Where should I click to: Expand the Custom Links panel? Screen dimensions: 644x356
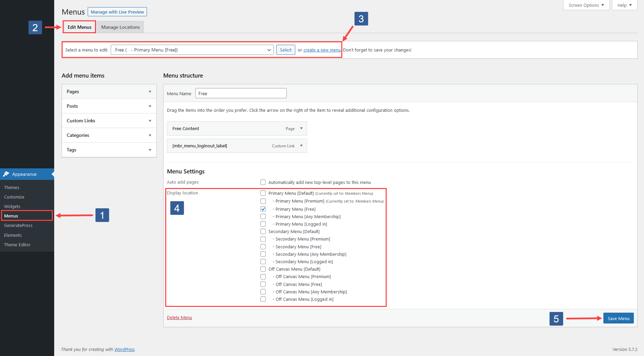pos(150,121)
